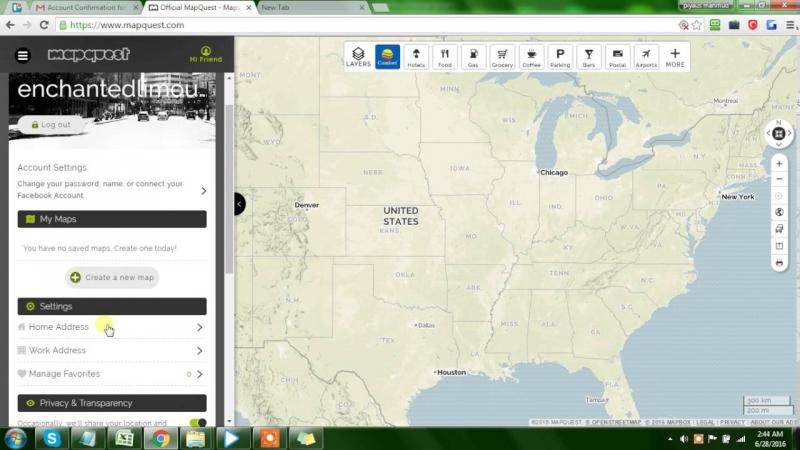Open the Chrome menu icon
800x450 pixels.
point(790,25)
